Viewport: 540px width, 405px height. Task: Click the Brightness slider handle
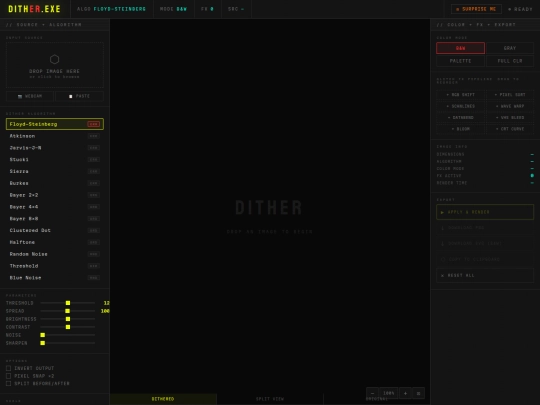tap(68, 319)
